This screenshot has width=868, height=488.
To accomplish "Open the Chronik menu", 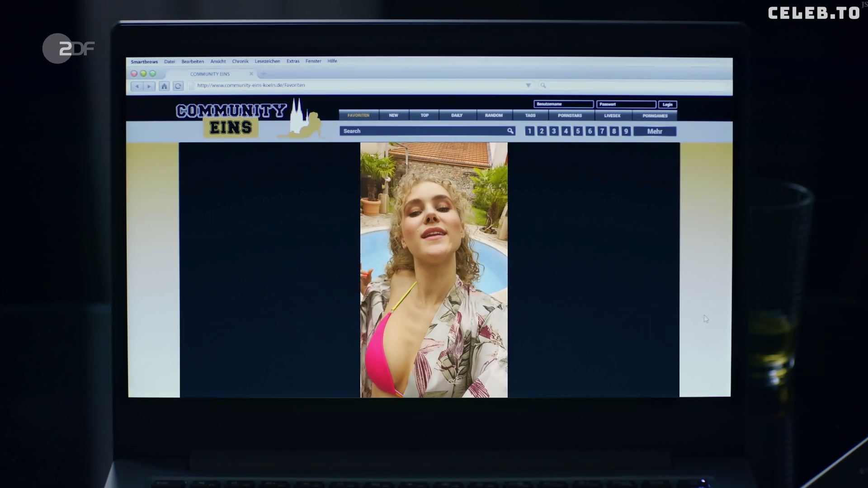I will [240, 61].
